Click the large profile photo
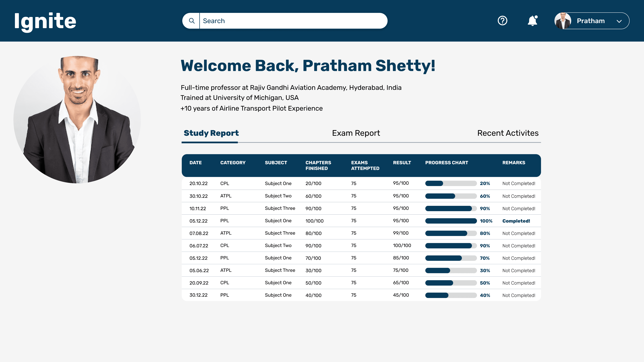 coord(77,119)
